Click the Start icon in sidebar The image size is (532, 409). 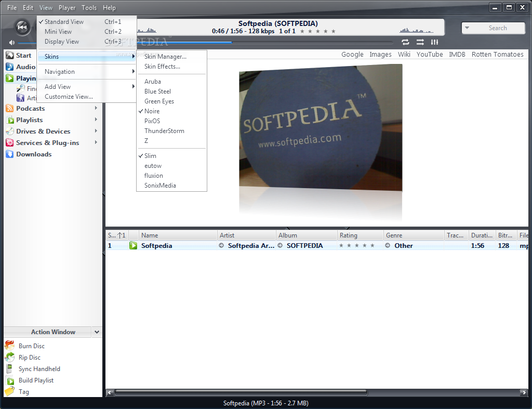(10, 55)
